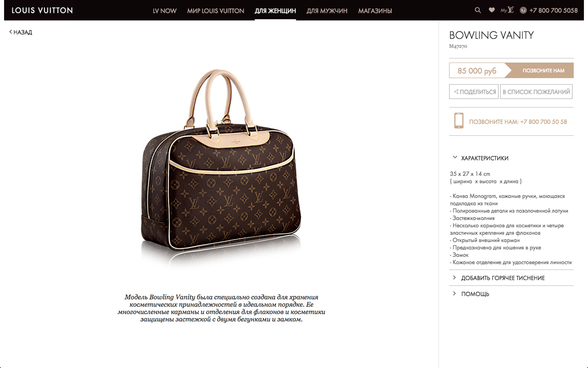Click the phone device icon
588x368 pixels.
coord(458,121)
